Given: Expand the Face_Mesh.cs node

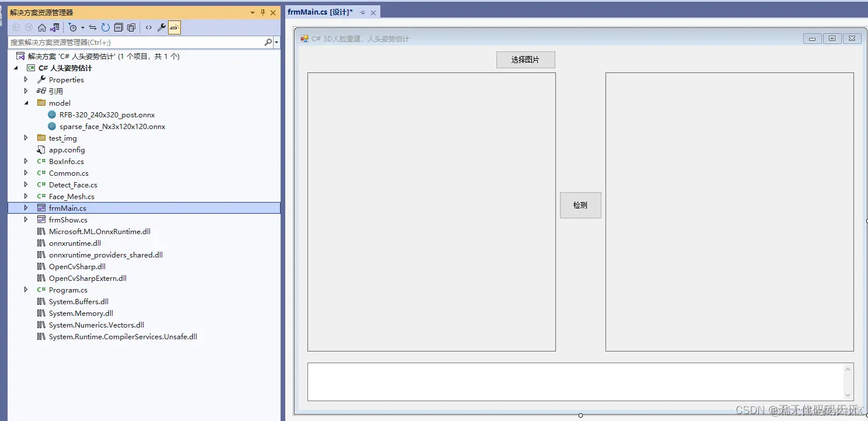Looking at the screenshot, I should pos(26,196).
